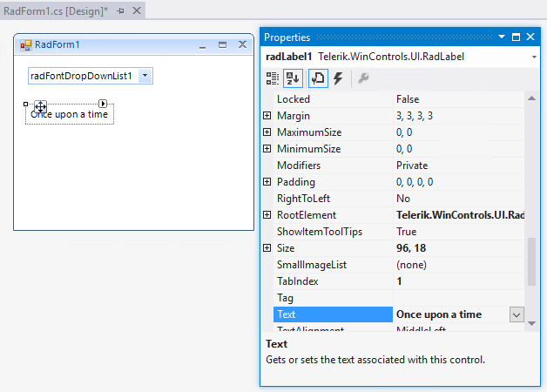Click the SmallImageList value (none)

411,265
